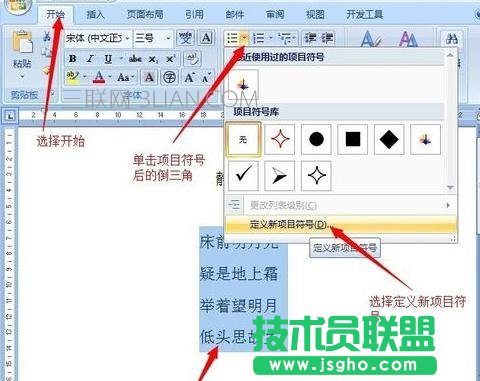The width and height of the screenshot is (480, 381).
Task: Click the ruler tab selector L box
Action: (x=11, y=116)
